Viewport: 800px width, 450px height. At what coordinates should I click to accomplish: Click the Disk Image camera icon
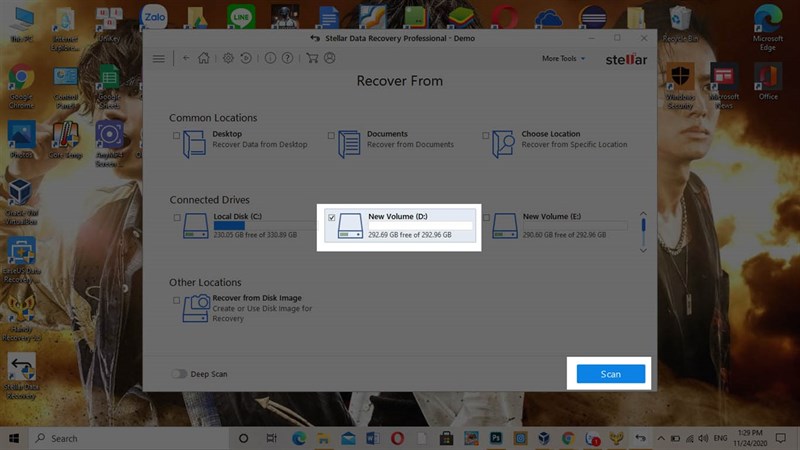(x=196, y=308)
